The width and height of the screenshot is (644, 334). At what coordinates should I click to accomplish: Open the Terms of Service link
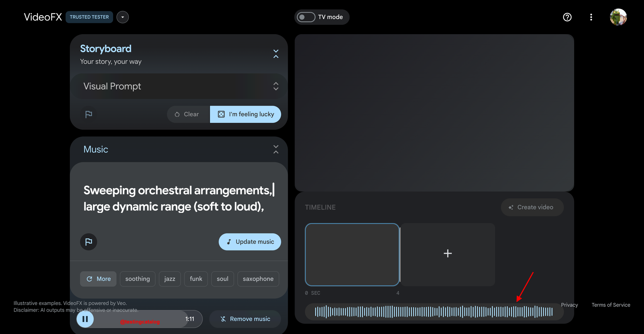(611, 305)
